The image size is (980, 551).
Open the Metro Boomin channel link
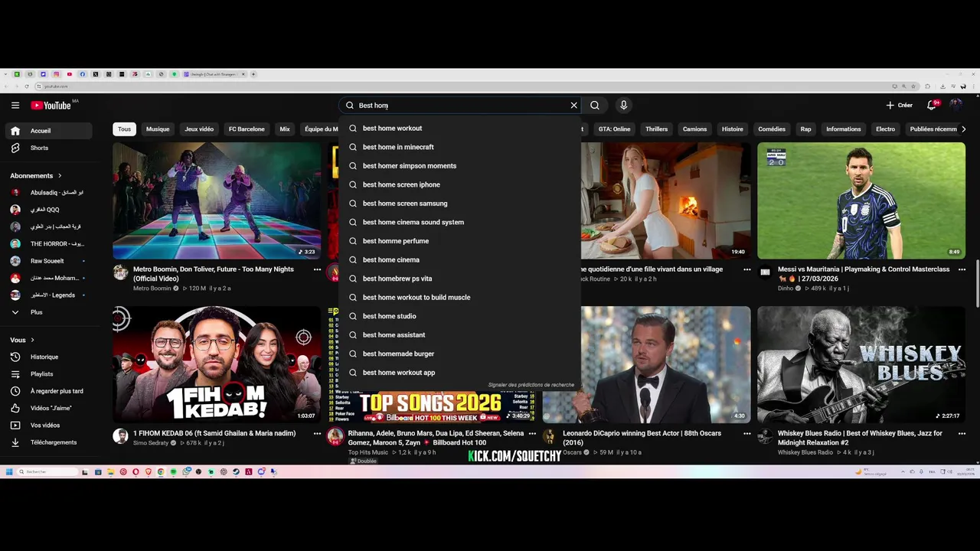click(x=152, y=289)
